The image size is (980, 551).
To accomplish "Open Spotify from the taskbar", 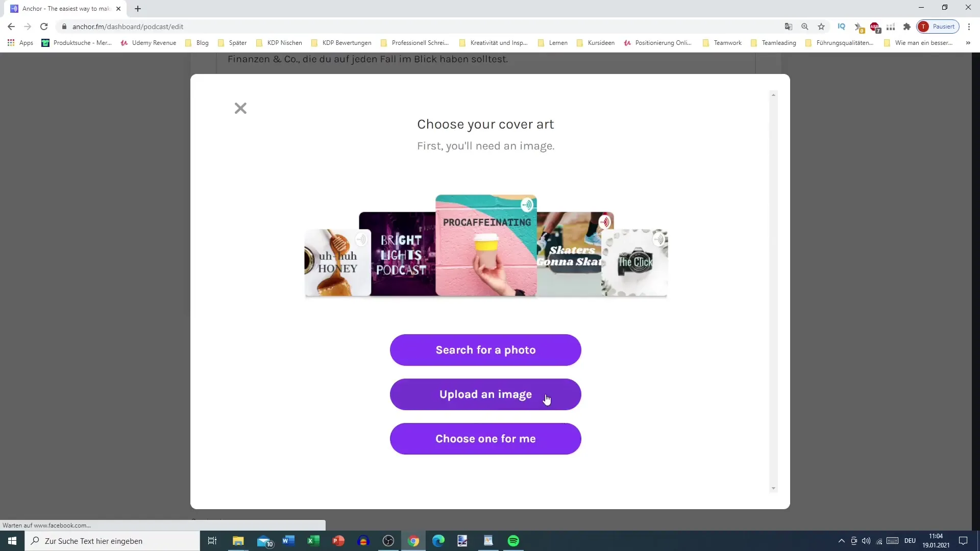I will tap(513, 541).
